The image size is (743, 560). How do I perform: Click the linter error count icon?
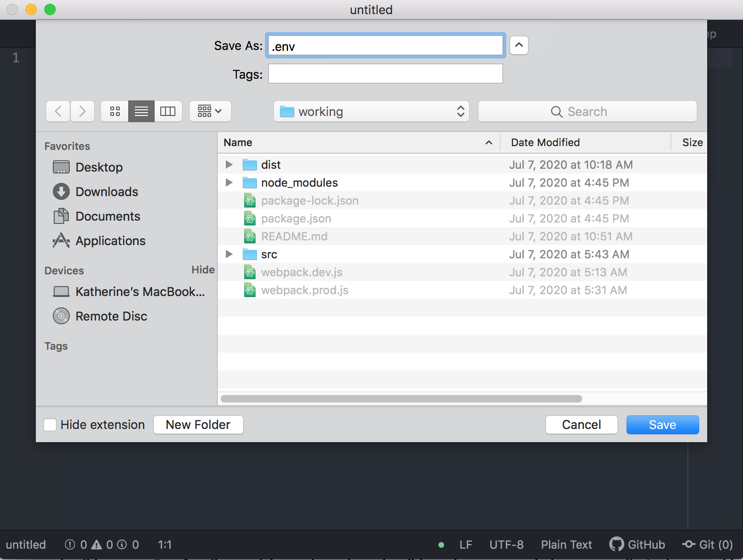click(x=70, y=545)
